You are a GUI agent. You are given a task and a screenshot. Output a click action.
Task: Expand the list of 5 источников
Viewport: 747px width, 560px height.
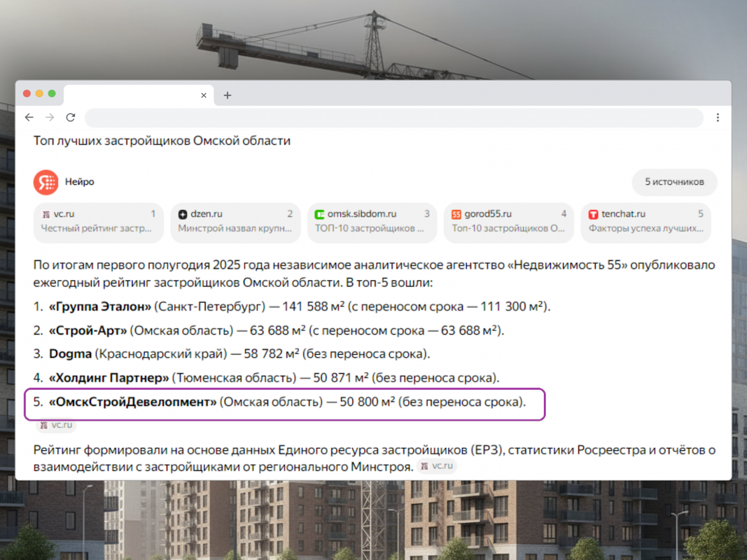(674, 182)
